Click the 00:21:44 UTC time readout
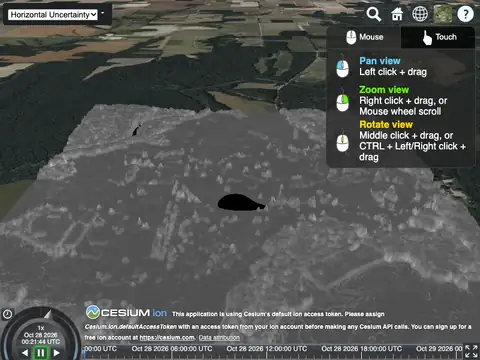 click(x=41, y=342)
